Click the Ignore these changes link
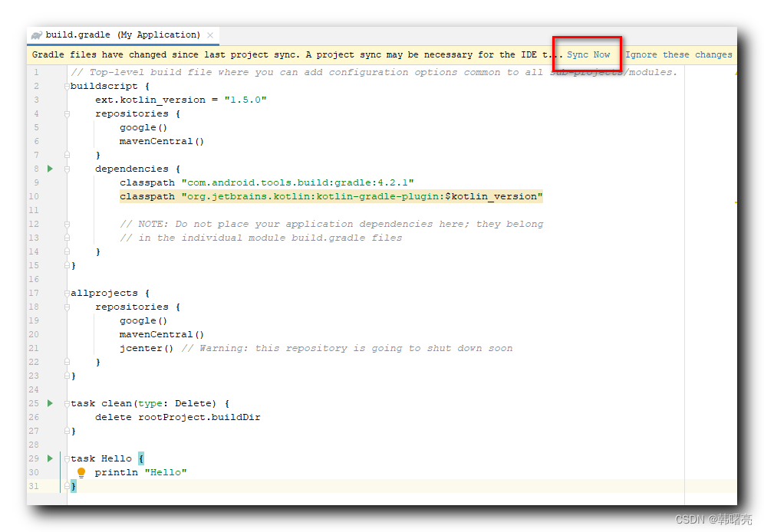The width and height of the screenshot is (764, 532). (678, 54)
